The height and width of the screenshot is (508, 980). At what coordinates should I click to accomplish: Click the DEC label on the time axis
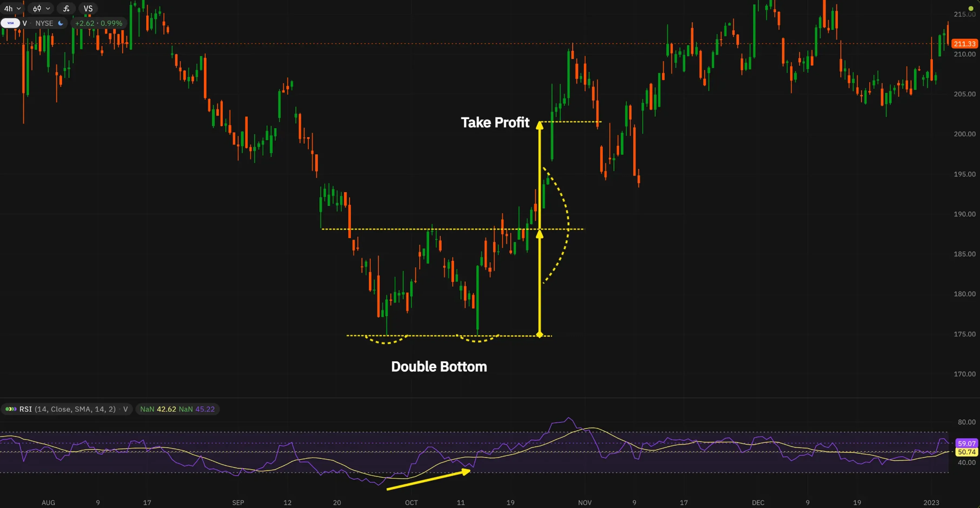click(758, 503)
